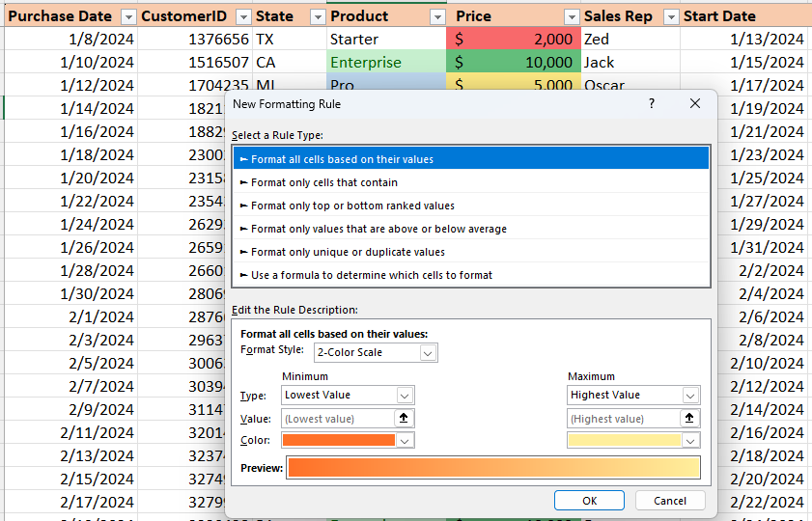The width and height of the screenshot is (812, 521).
Task: Click the Minimum Value input field
Action: click(x=338, y=419)
